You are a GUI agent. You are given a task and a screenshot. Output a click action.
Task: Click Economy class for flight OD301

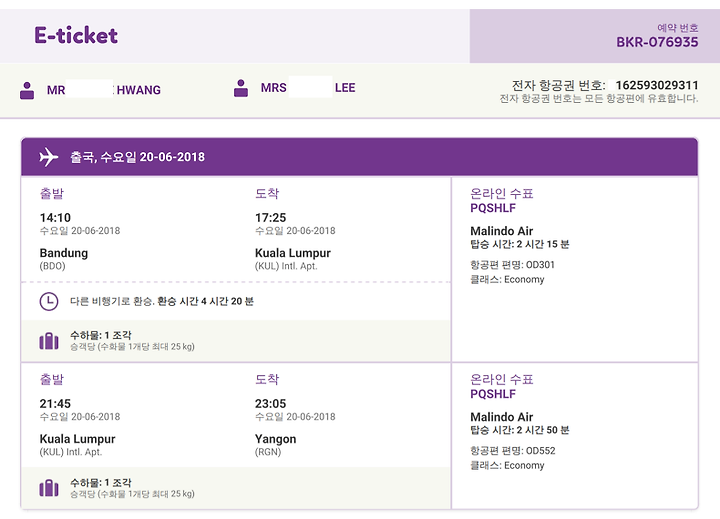(x=524, y=280)
